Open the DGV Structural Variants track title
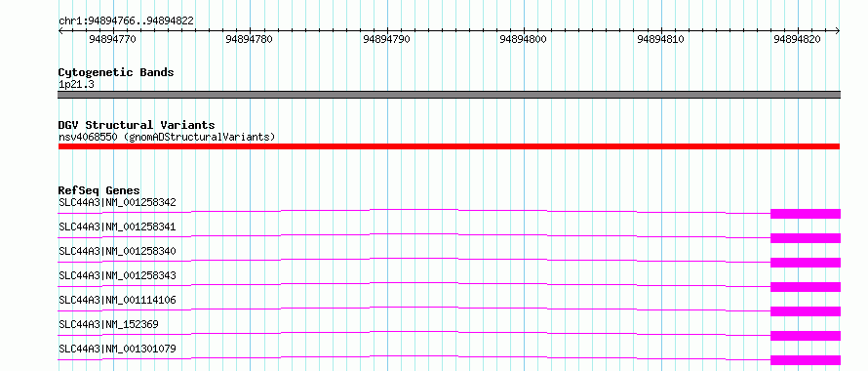Viewport: 868px width, 371px height. (137, 125)
